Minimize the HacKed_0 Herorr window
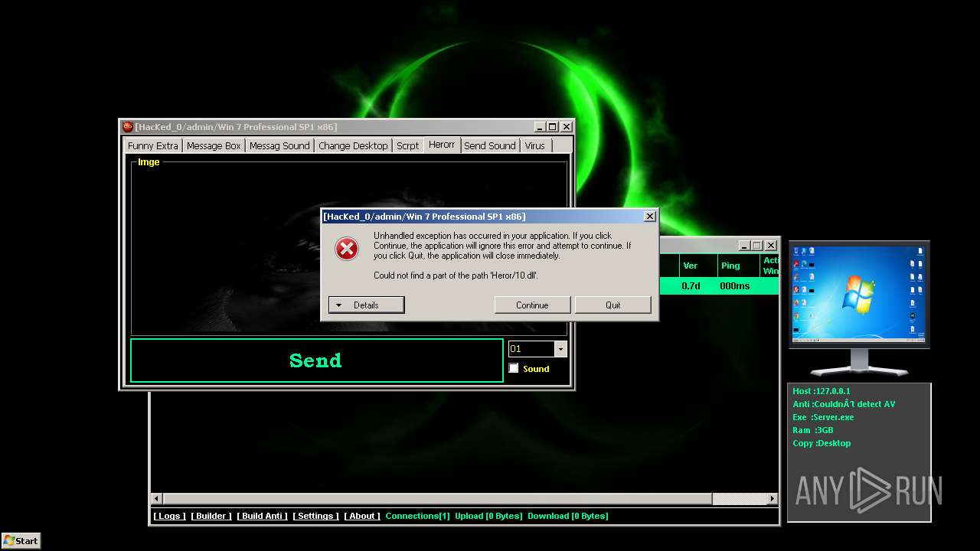Viewport: 980px width, 551px height. click(539, 127)
